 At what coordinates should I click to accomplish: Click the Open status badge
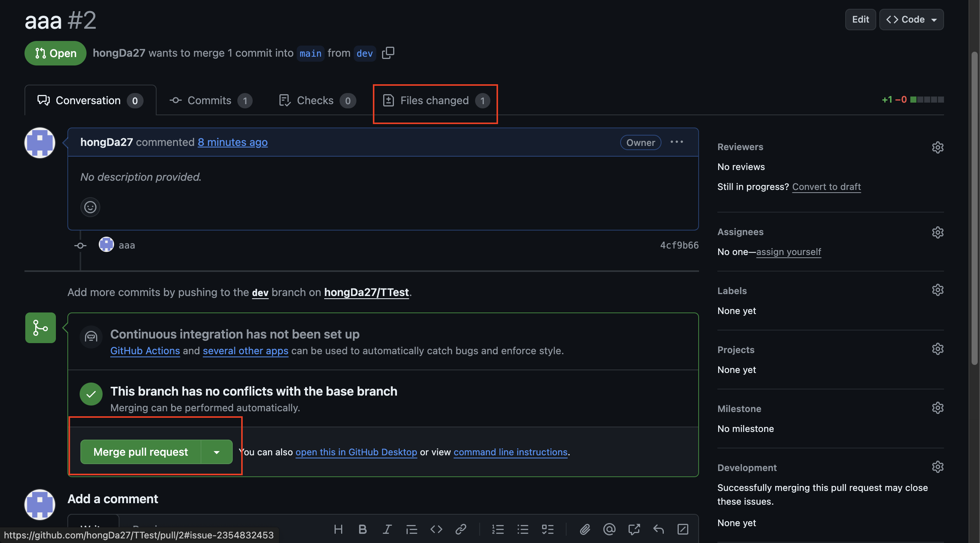(x=56, y=53)
